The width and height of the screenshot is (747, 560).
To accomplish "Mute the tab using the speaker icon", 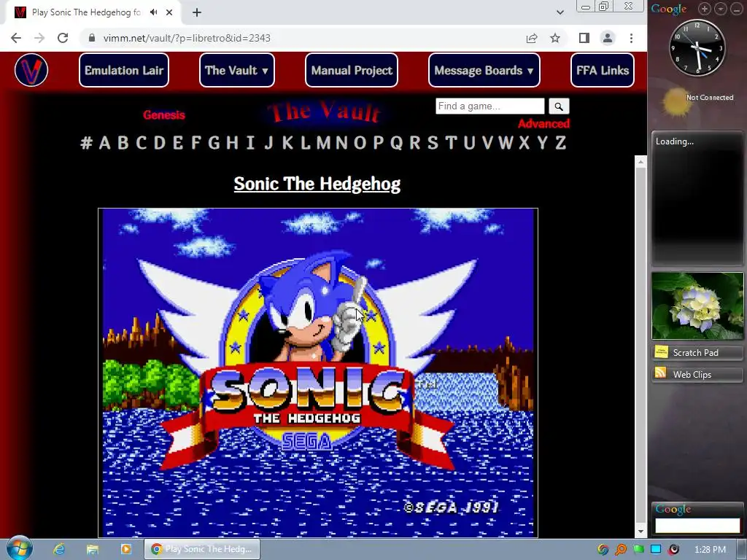I will [x=153, y=12].
